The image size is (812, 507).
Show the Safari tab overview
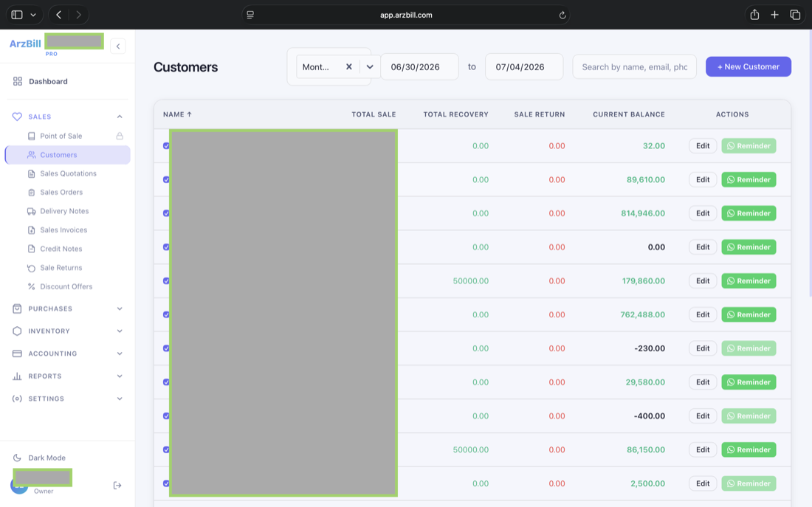click(795, 15)
